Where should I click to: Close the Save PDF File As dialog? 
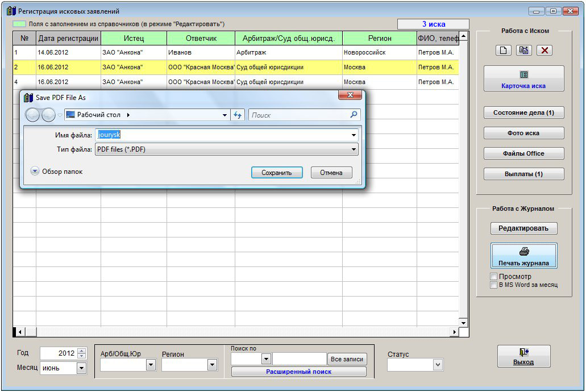tap(350, 95)
